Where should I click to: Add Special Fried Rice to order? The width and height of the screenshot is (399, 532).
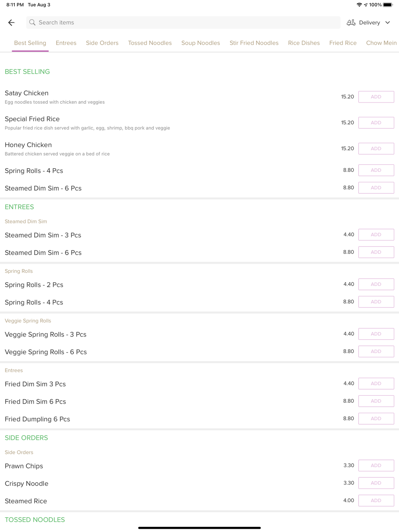click(x=376, y=123)
